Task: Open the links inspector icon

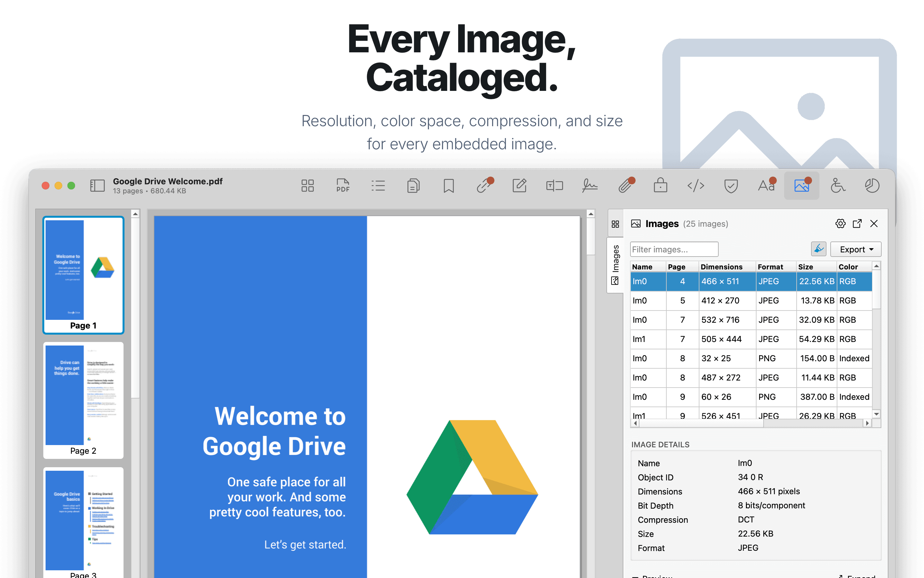Action: [484, 186]
